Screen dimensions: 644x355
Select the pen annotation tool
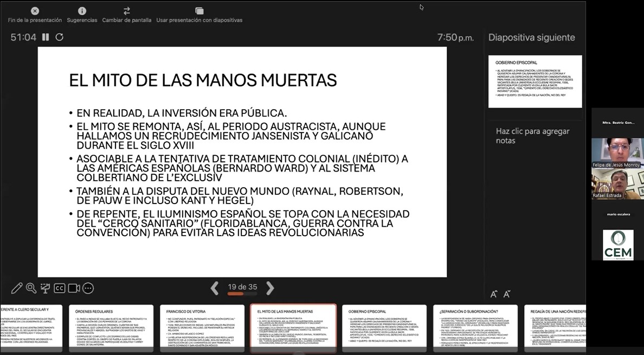16,288
